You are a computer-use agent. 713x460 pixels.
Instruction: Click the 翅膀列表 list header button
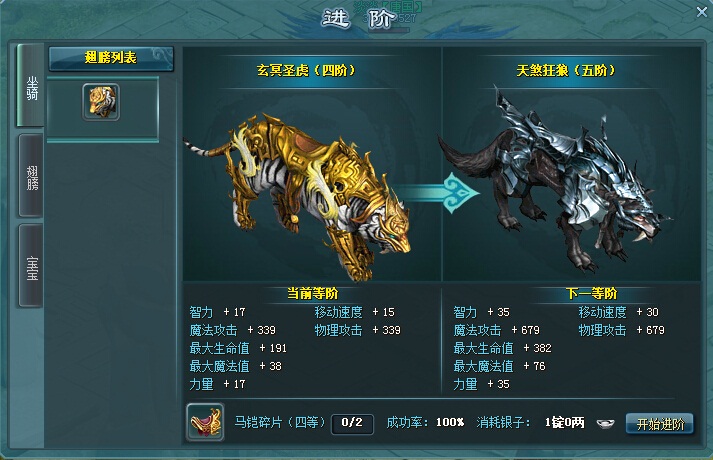(x=111, y=58)
